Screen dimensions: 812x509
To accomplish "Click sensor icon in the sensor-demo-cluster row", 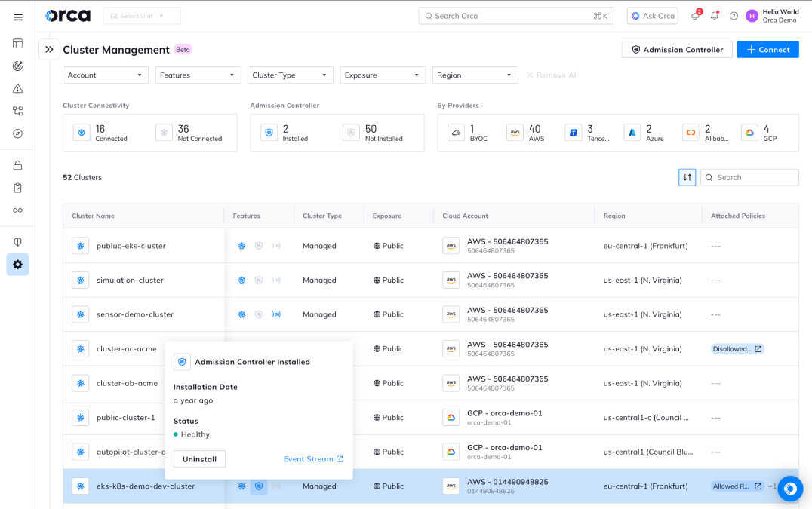I will [276, 314].
